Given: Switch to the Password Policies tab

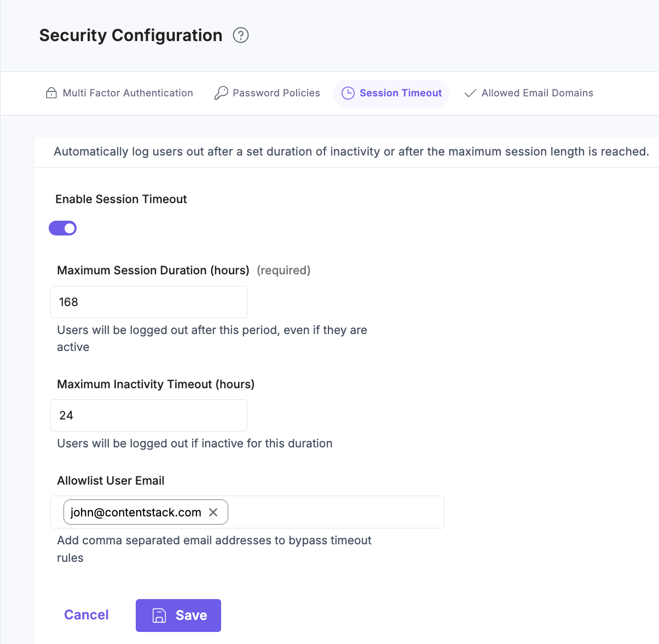Looking at the screenshot, I should [276, 93].
